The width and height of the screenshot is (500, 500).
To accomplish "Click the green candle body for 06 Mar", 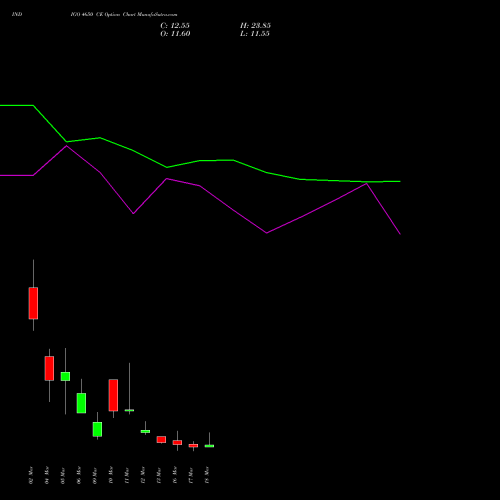I will [81, 403].
